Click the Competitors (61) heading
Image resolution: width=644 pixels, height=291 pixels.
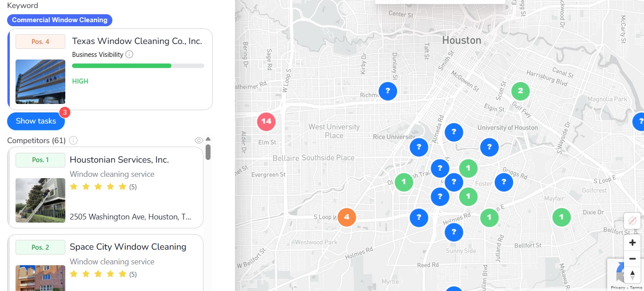pyautogui.click(x=36, y=140)
